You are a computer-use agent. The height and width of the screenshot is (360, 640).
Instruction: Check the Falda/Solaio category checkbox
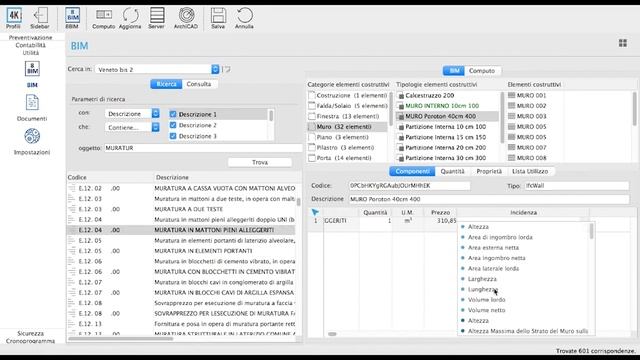(x=312, y=106)
